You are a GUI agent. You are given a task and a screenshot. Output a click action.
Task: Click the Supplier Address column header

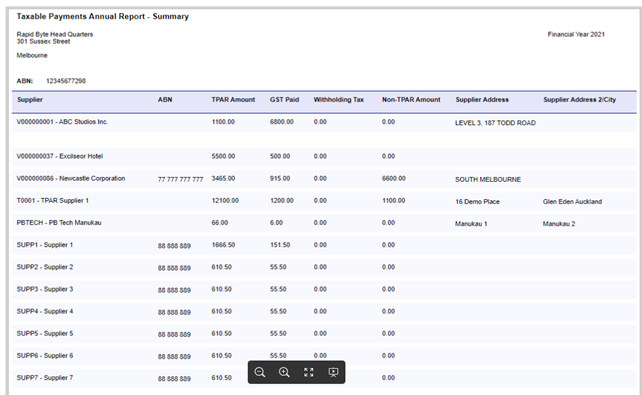[x=482, y=99]
